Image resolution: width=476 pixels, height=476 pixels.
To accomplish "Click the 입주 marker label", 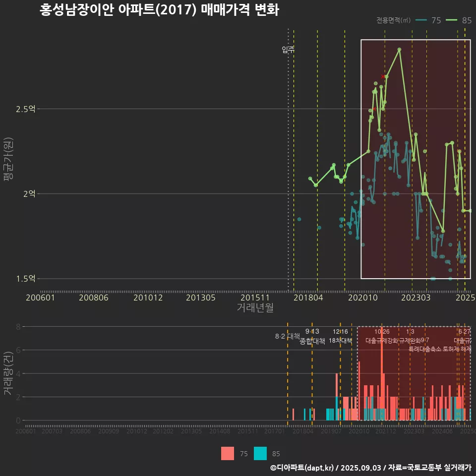I will [x=288, y=50].
